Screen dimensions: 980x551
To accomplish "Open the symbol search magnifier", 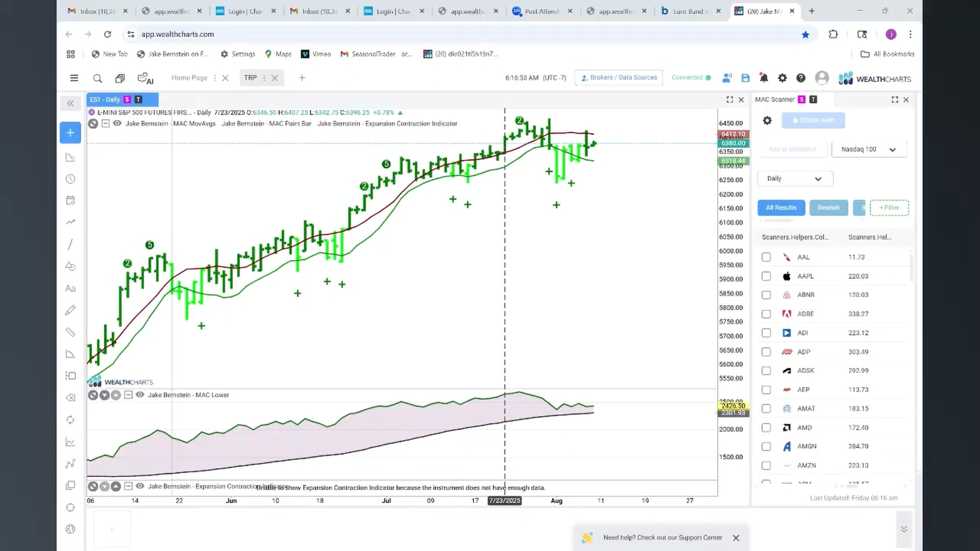I will coord(97,78).
